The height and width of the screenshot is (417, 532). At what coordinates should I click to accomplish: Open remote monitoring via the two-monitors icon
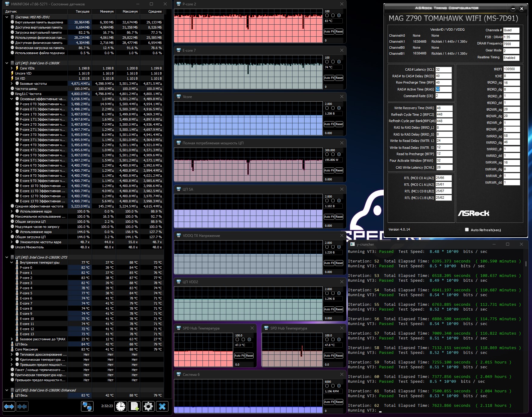click(87, 406)
